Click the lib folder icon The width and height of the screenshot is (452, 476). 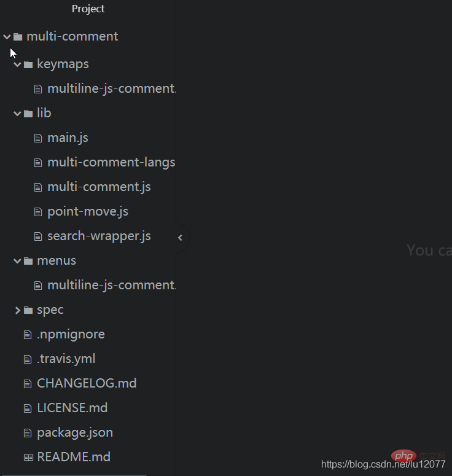28,114
